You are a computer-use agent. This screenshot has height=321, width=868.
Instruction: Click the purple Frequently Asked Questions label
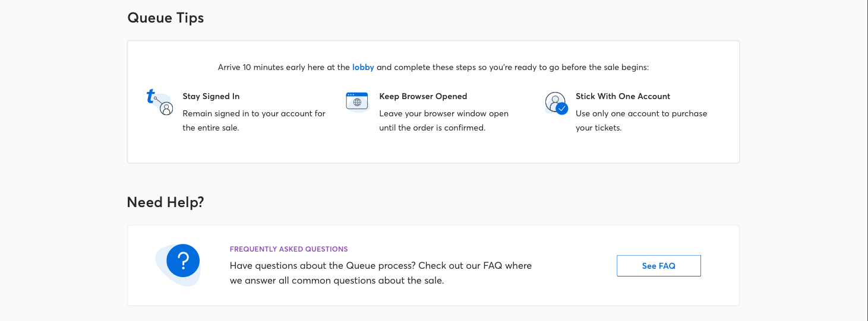(x=289, y=249)
